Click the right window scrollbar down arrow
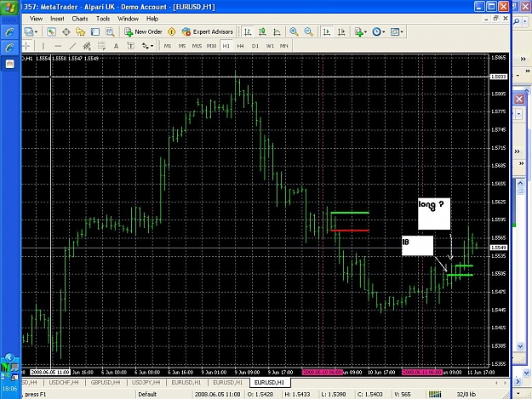 pos(520,346)
